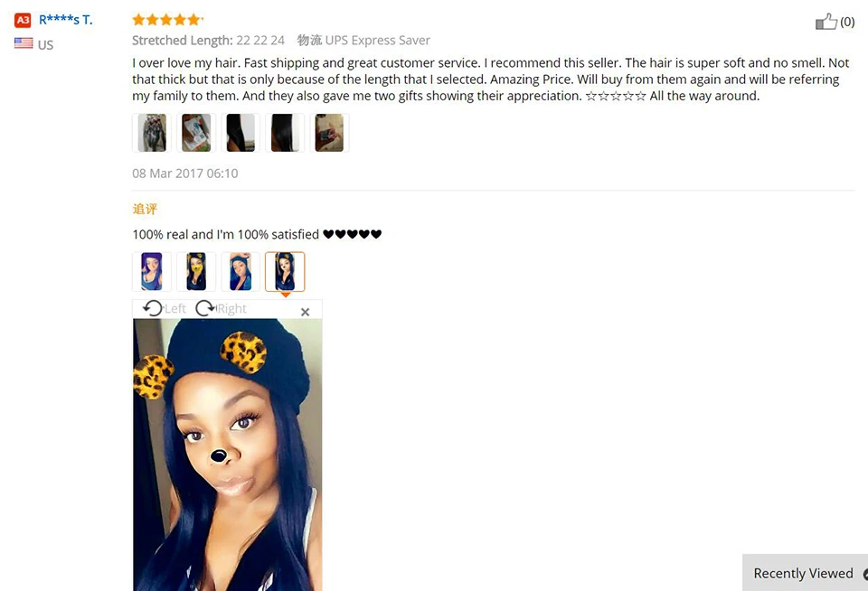868x591 pixels.
Task: Expand the Recently Viewed panel
Action: 805,573
